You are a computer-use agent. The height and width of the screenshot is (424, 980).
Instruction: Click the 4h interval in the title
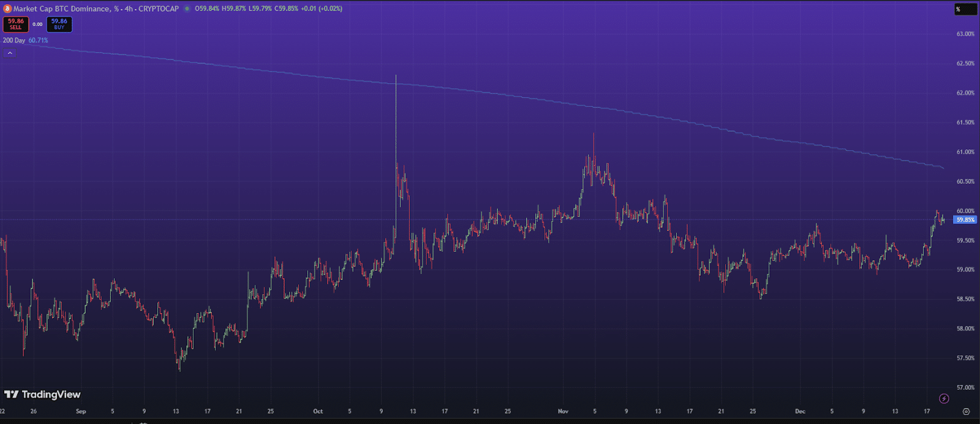tap(129, 9)
